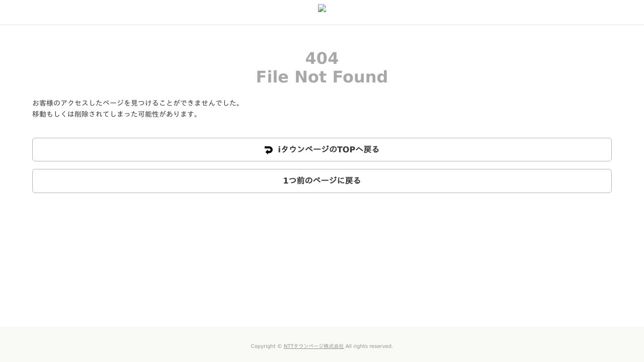This screenshot has width=644, height=362.
Task: Click the 404 heading text
Action: pyautogui.click(x=321, y=58)
